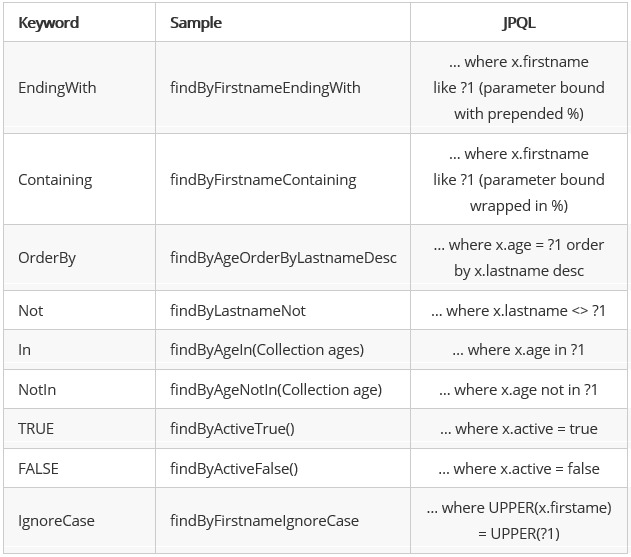This screenshot has height=557, width=631.
Task: Click findByFirstnameContaining sample text
Action: point(263,180)
